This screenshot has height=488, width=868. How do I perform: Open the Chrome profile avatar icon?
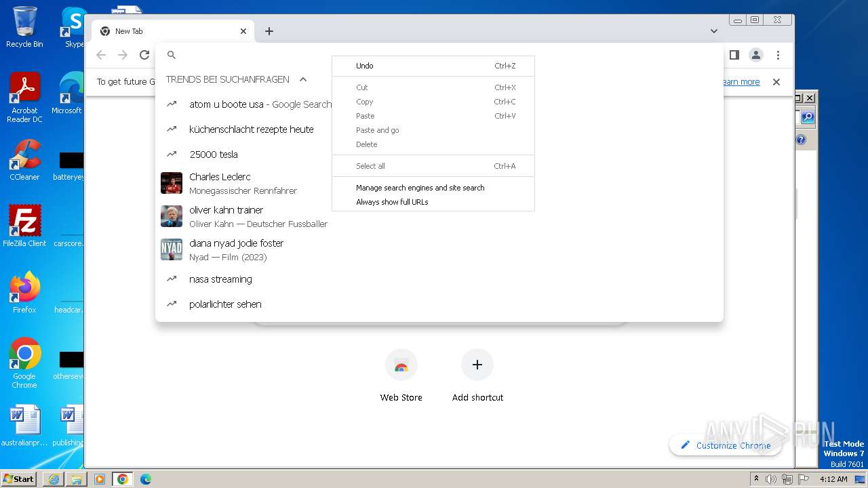click(756, 55)
